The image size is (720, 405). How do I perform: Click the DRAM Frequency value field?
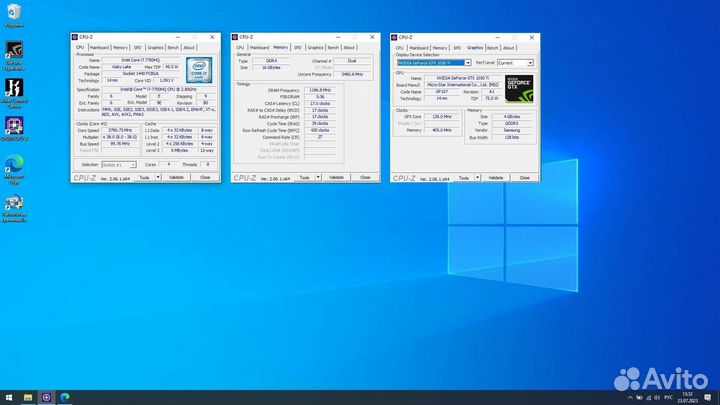coord(320,90)
